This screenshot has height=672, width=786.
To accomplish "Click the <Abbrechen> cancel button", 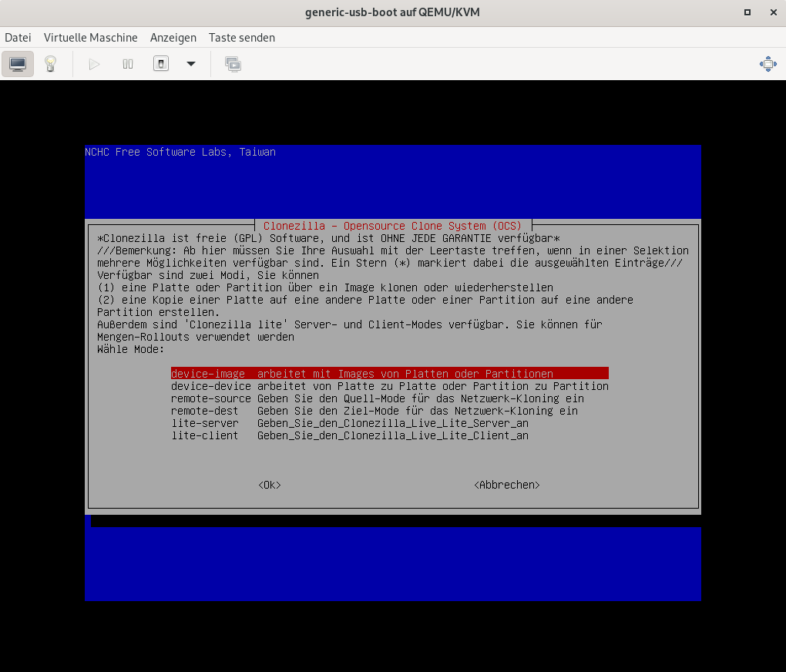I will pos(507,485).
